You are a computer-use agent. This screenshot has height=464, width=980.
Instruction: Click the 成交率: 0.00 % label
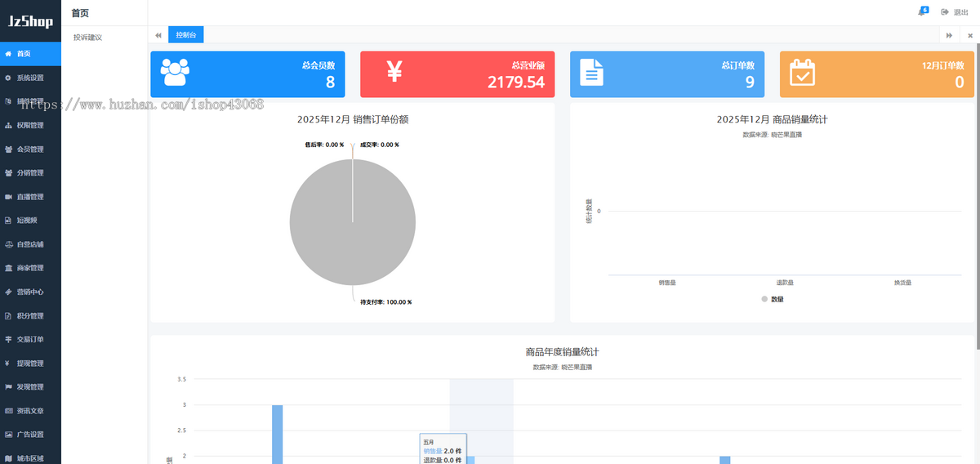[x=379, y=145]
